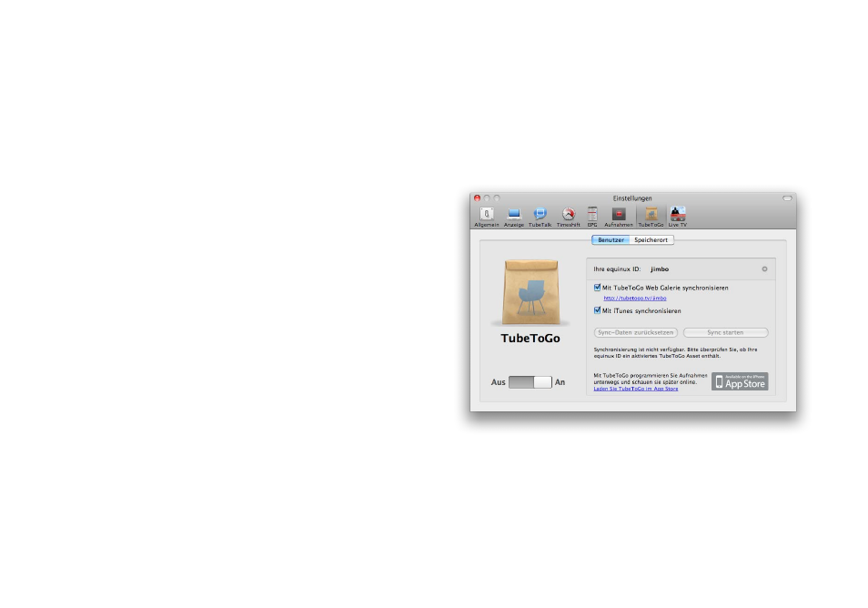Click the TubeToGo paper bag image

point(530,292)
